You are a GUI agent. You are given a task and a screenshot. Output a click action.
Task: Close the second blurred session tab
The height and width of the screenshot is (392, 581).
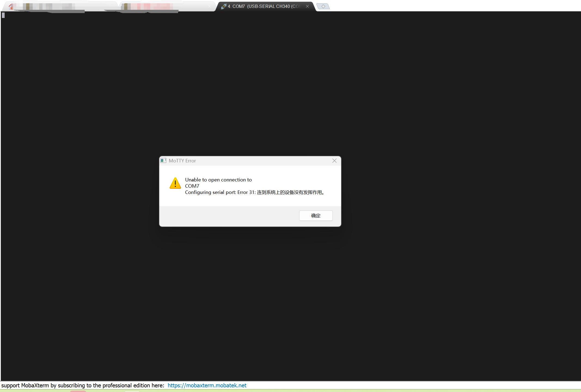point(209,7)
